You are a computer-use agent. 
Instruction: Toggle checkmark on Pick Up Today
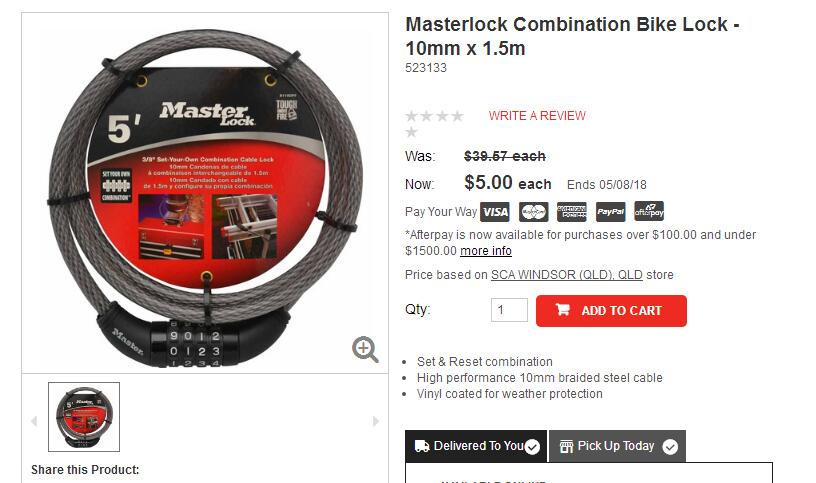(x=670, y=447)
